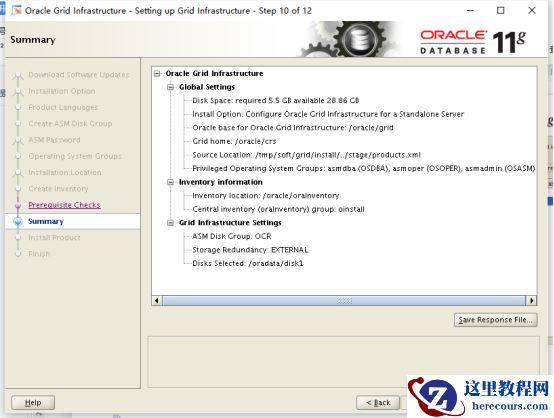Close the Oracle Grid Infrastructure window
Image resolution: width=554 pixels, height=418 pixels.
532,11
